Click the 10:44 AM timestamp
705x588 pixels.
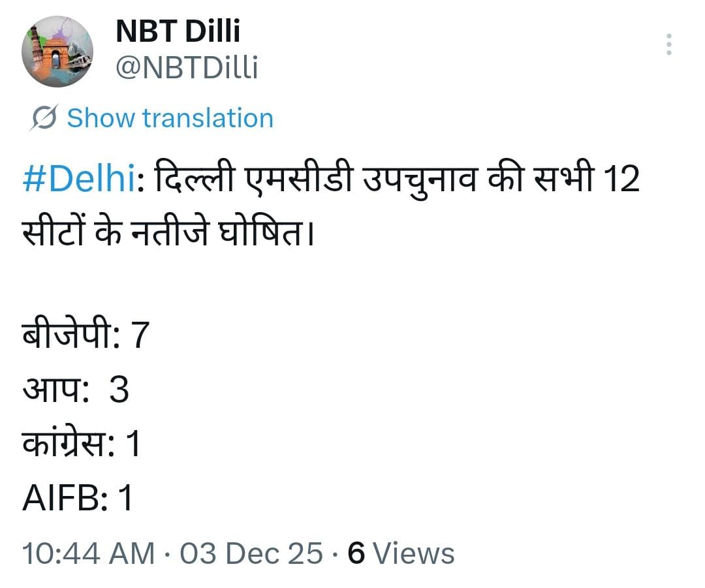tap(89, 553)
